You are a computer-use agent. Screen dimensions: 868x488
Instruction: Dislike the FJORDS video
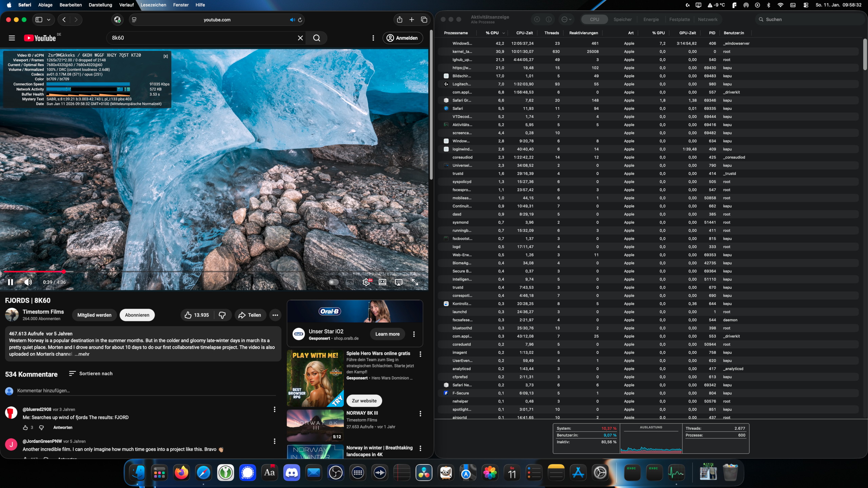tap(222, 315)
